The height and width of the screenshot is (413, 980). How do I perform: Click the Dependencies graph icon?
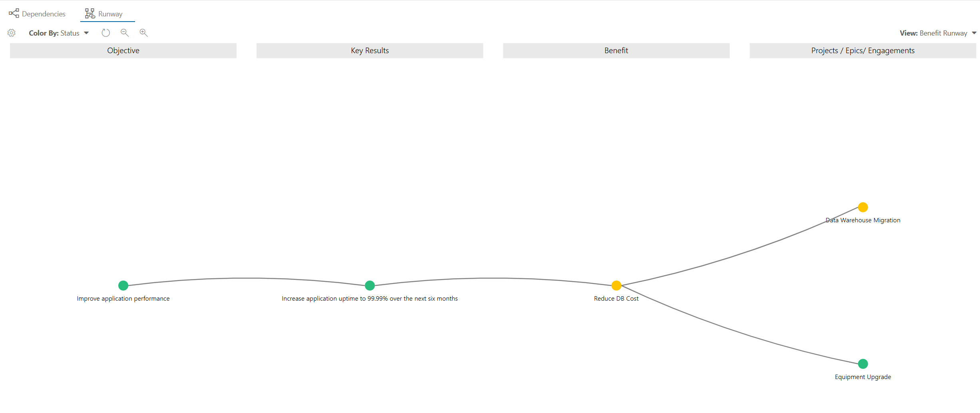14,13
